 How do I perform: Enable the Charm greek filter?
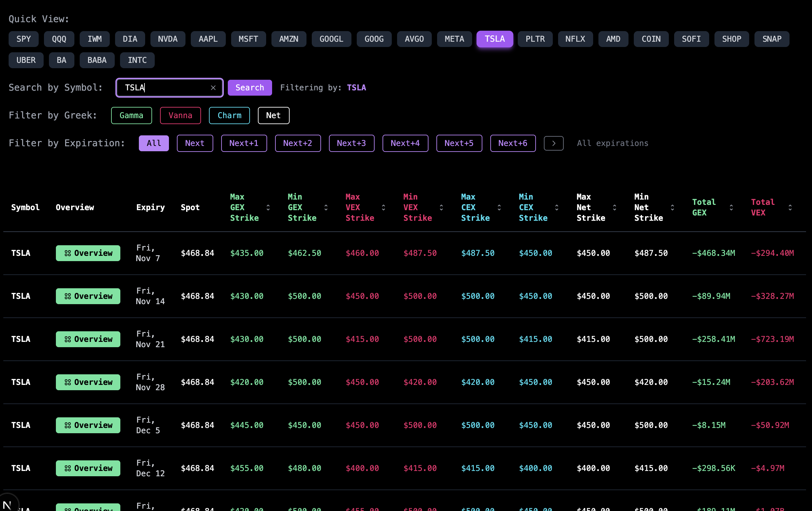229,116
